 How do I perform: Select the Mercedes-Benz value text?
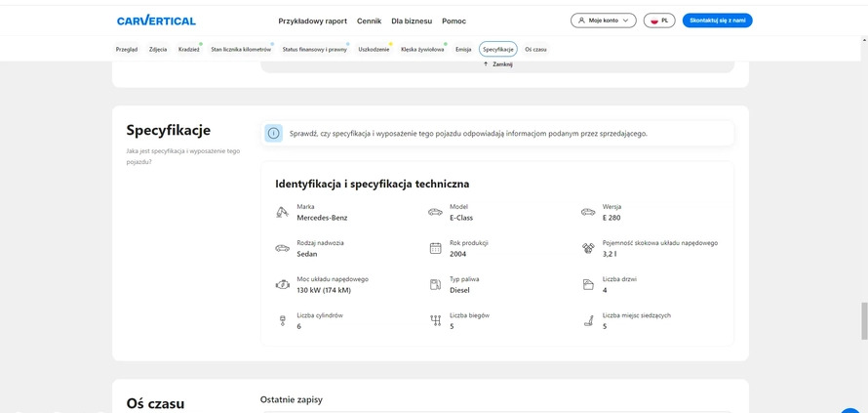(322, 218)
